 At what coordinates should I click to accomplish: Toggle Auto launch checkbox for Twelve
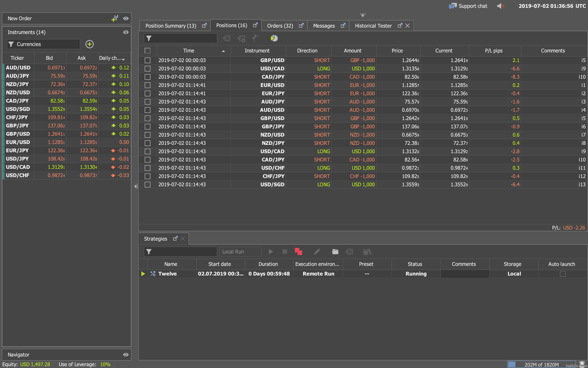pos(563,274)
